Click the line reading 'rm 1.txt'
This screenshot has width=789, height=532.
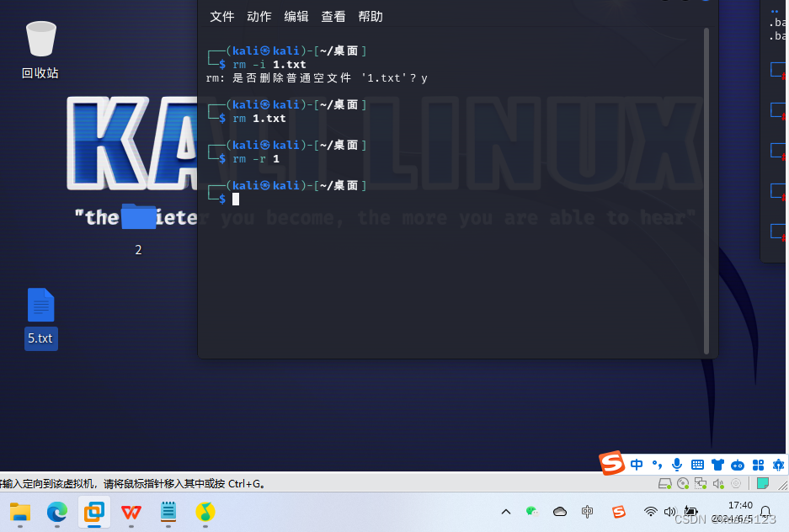click(259, 118)
